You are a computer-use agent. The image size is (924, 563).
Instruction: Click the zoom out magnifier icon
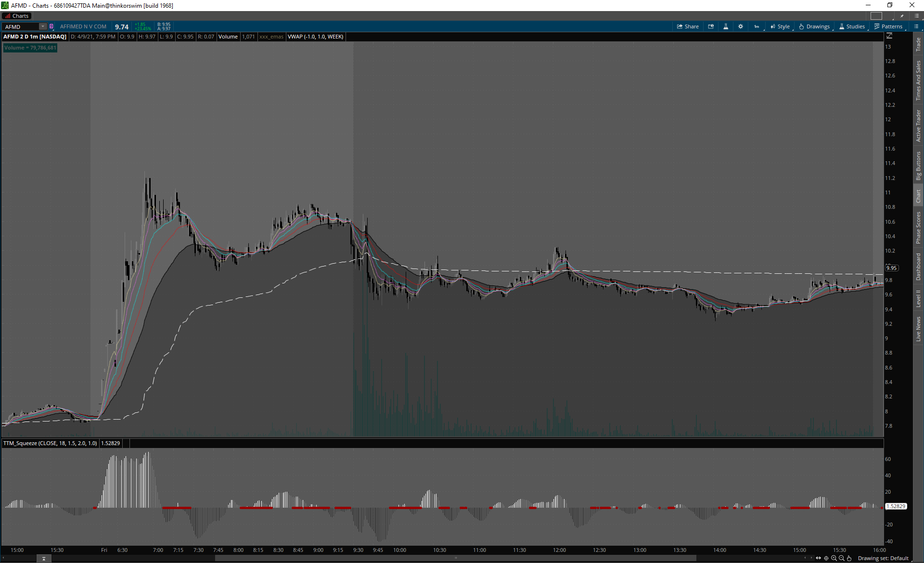click(x=842, y=558)
